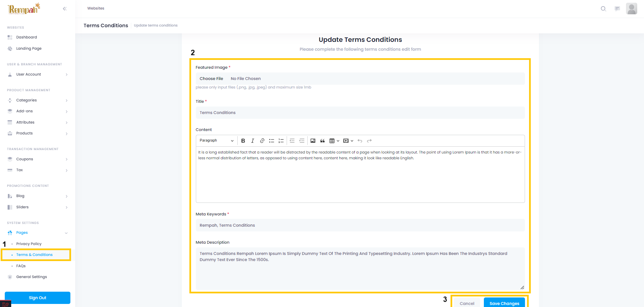Go to FAQs in the sidebar
This screenshot has height=307, width=644.
point(21,266)
